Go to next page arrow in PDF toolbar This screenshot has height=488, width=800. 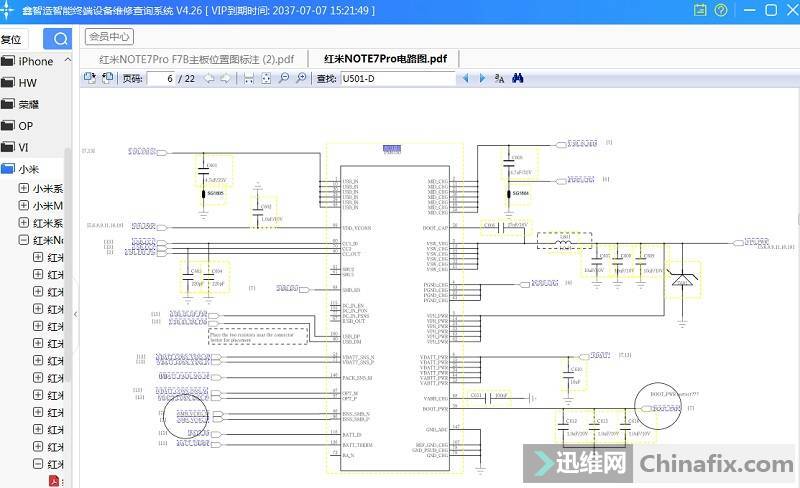[225, 78]
